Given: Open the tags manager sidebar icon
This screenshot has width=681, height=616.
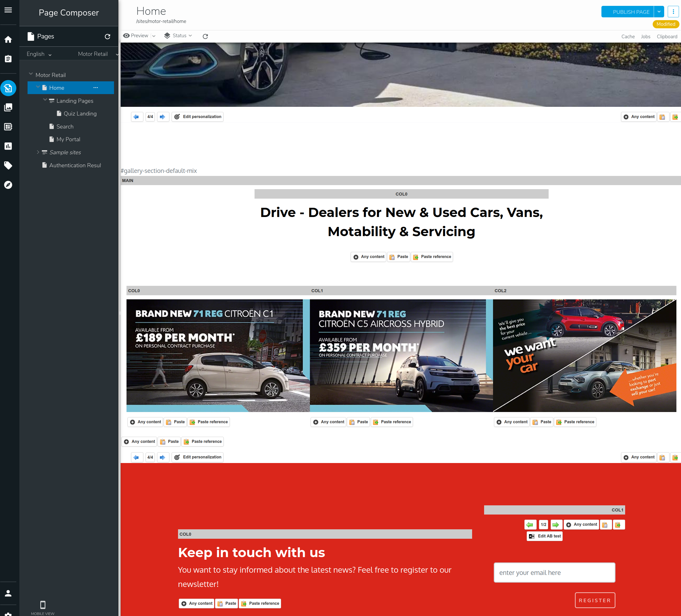Looking at the screenshot, I should (8, 165).
